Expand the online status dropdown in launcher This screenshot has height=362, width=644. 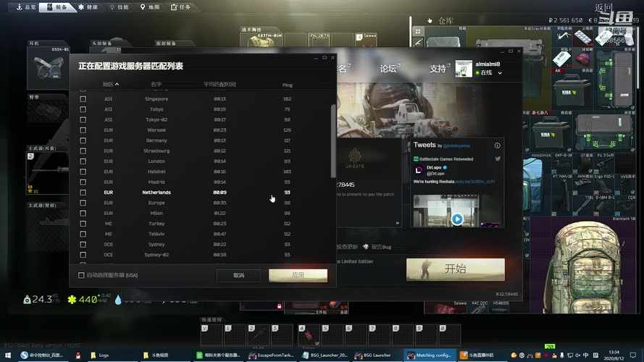tap(500, 72)
